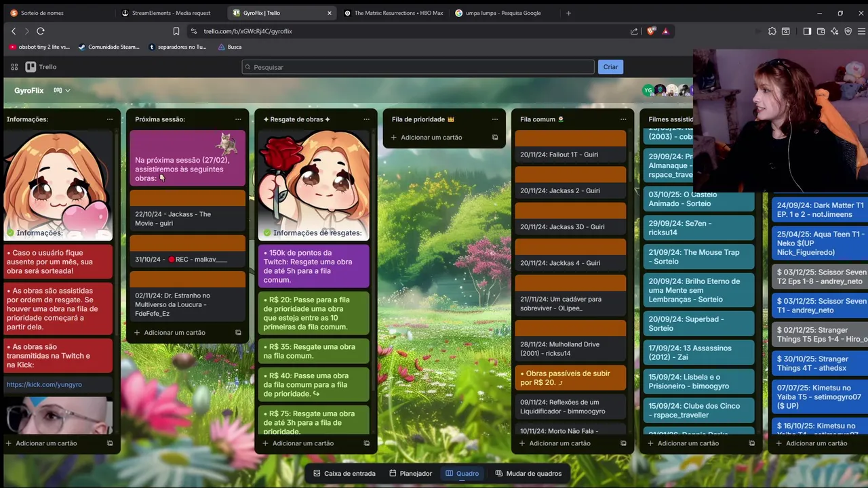Switch to StreamElements Media request tab

165,13
